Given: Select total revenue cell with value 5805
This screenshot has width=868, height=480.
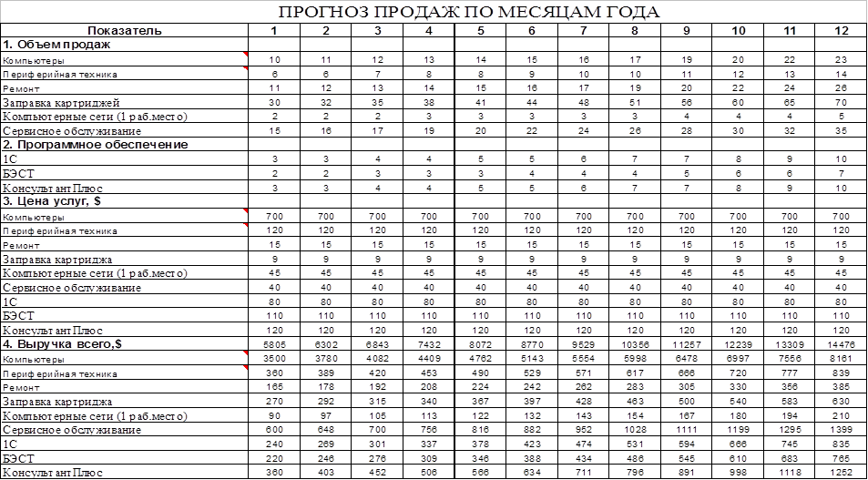Looking at the screenshot, I should point(274,345).
